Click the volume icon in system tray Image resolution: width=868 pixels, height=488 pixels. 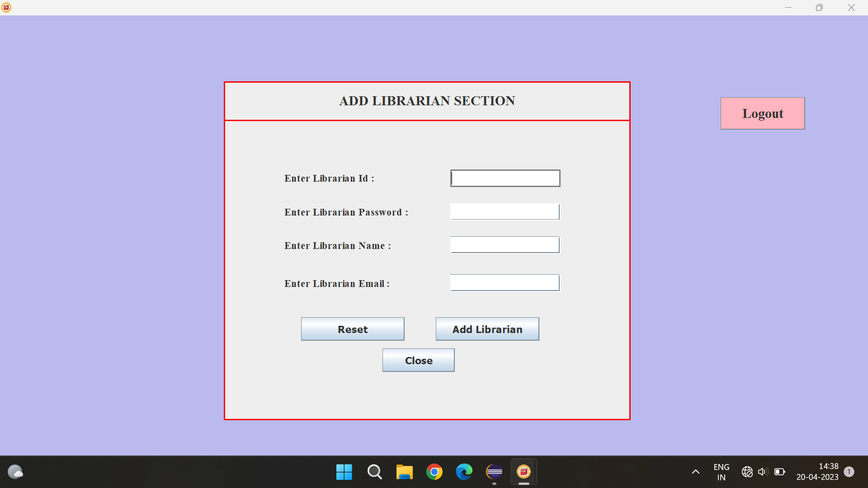click(763, 472)
